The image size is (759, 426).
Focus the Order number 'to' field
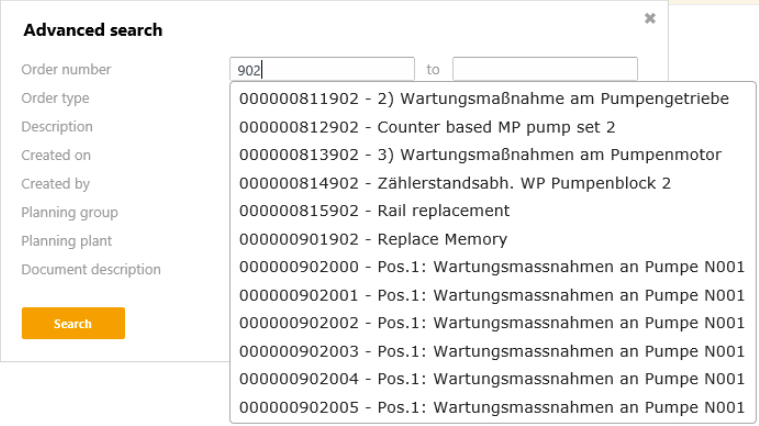544,69
